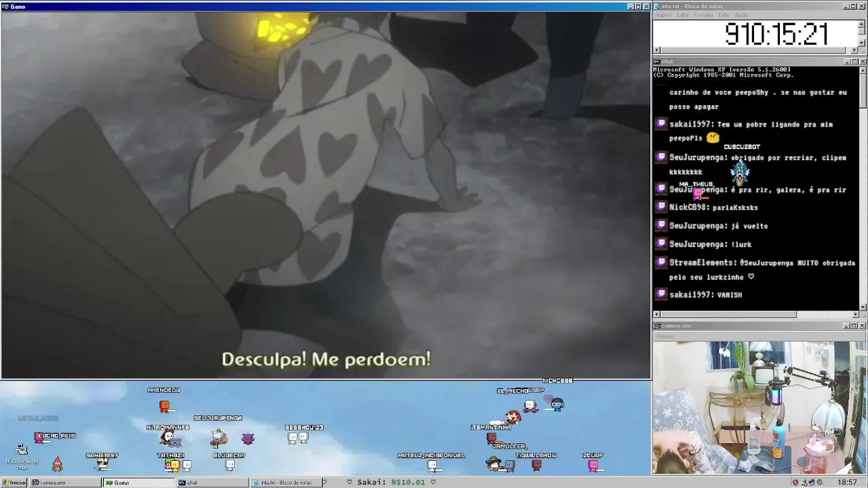Click the '!lurk' chat message by SeuJurupenga
868x488 pixels.
741,244
